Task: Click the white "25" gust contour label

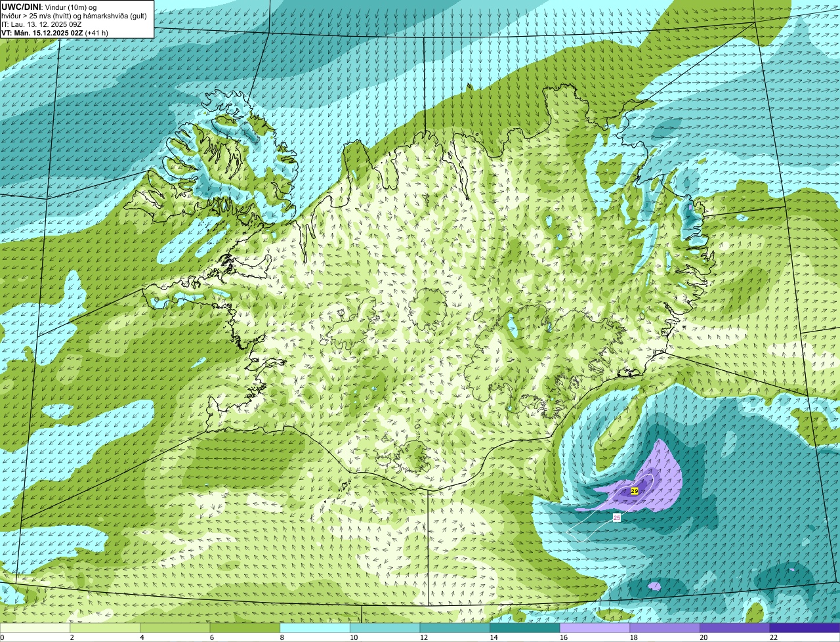Action: pos(617,518)
